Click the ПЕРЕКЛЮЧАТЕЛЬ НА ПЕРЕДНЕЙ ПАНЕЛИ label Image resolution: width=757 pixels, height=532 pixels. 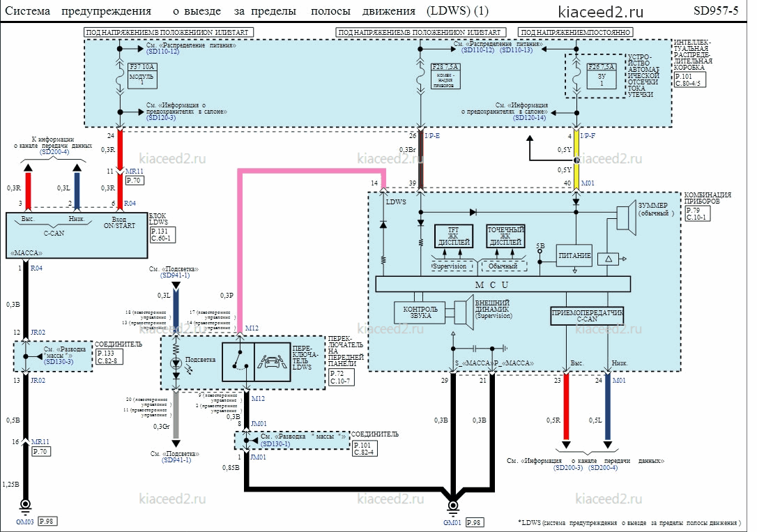(346, 351)
